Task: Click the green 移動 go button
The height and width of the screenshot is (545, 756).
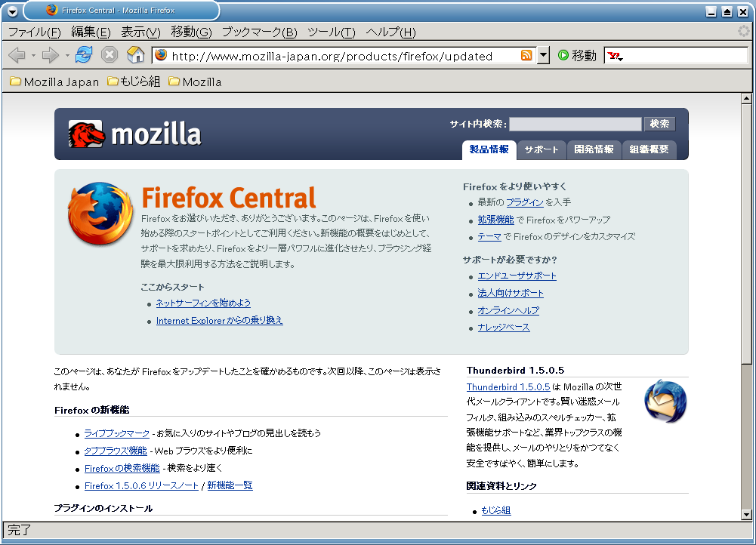Action: (577, 55)
